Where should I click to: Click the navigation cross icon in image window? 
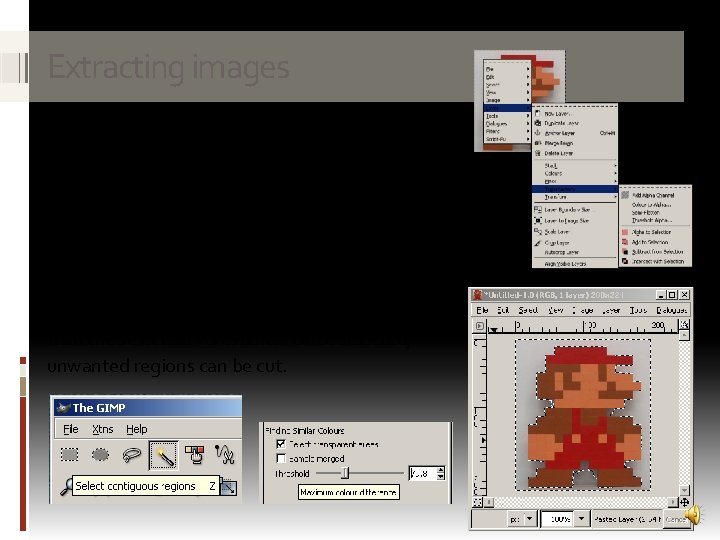point(684,502)
